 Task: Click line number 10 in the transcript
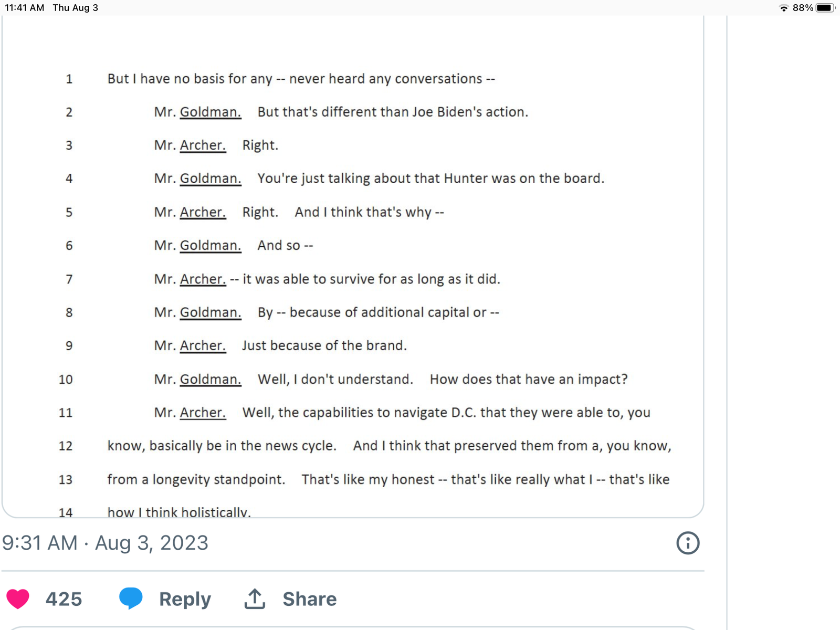tap(66, 380)
